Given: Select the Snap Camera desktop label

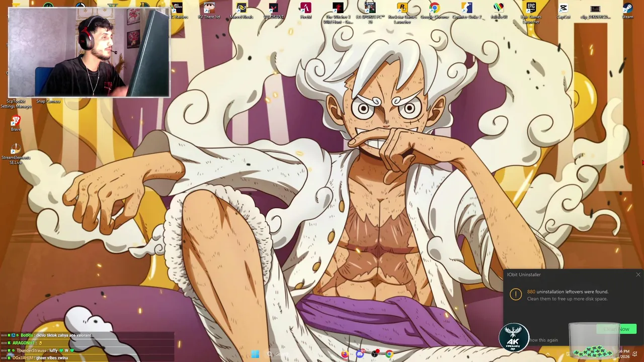Looking at the screenshot, I should (48, 102).
